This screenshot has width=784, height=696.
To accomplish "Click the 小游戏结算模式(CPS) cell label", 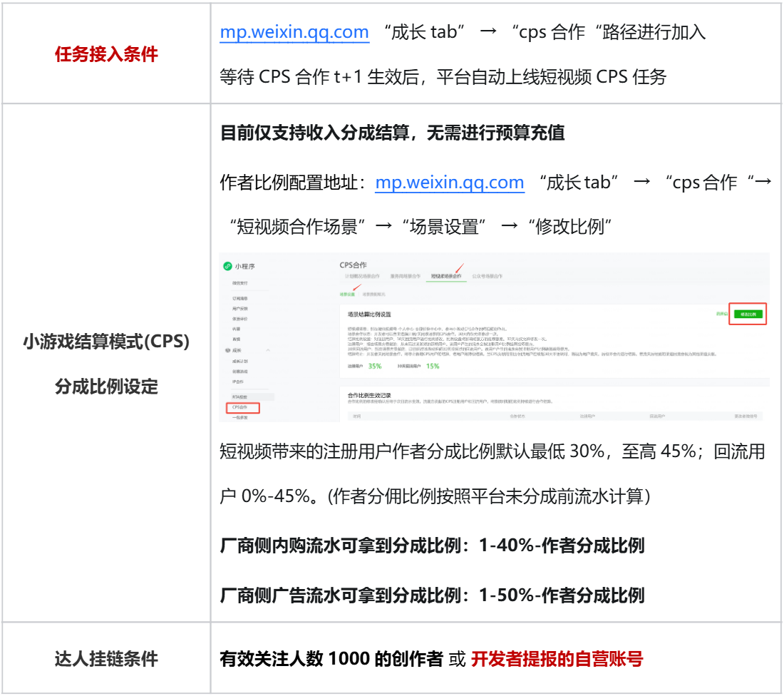I will [106, 342].
